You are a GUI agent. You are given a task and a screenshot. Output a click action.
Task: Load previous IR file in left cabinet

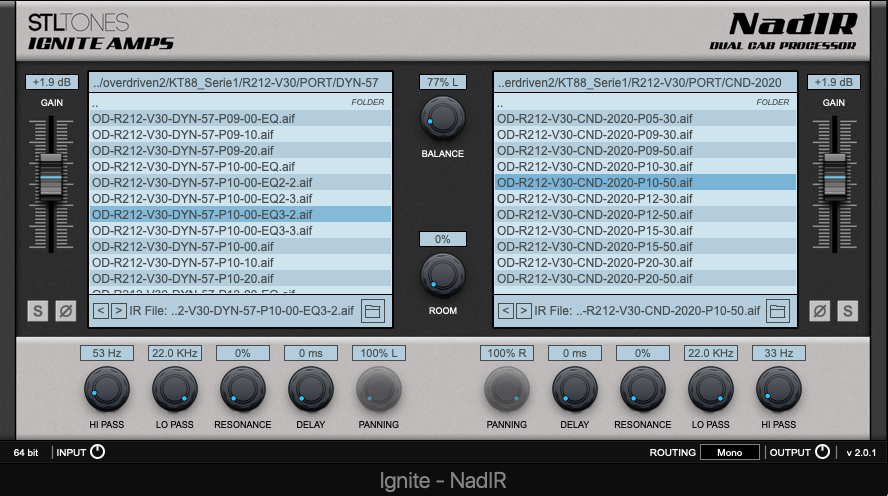101,310
